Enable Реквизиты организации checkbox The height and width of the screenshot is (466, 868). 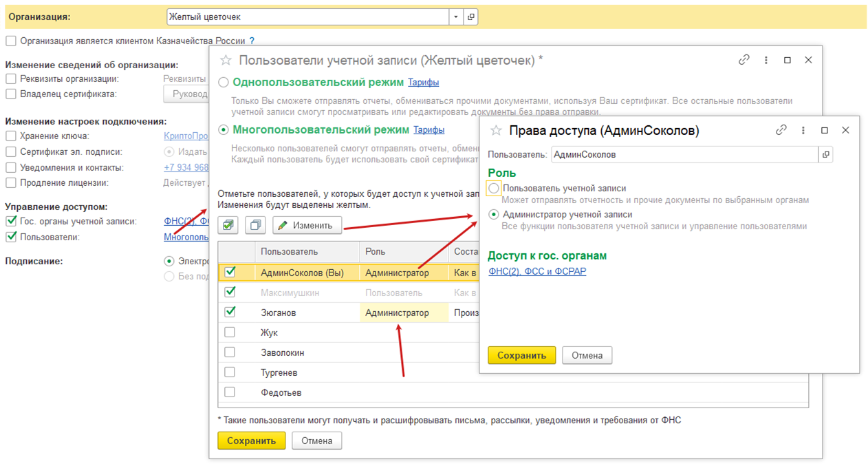point(10,78)
